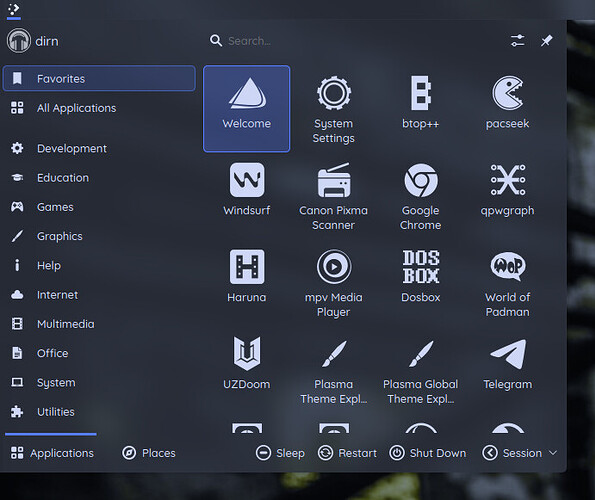Click the Shut Down button
Viewport: 595px width, 500px height.
(428, 453)
